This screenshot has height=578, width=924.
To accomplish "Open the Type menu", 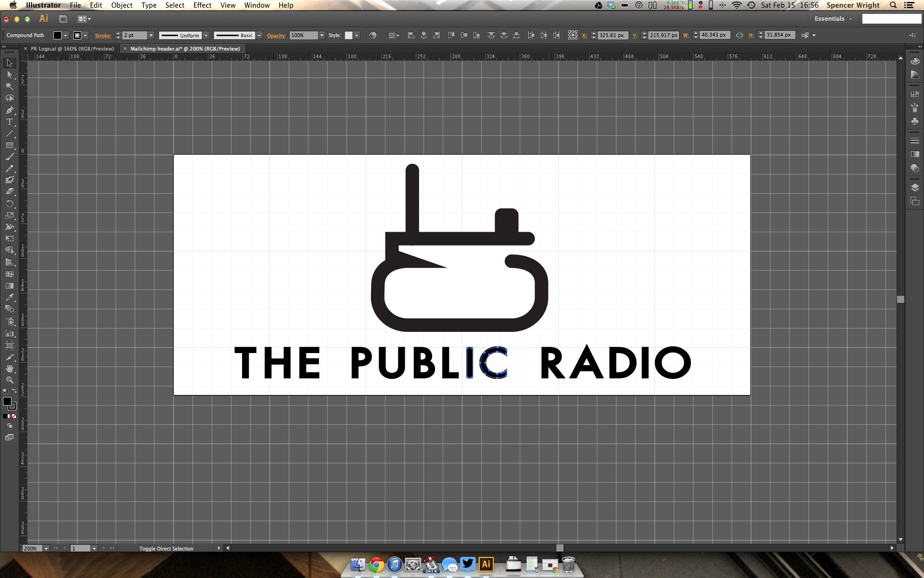I will coord(149,5).
